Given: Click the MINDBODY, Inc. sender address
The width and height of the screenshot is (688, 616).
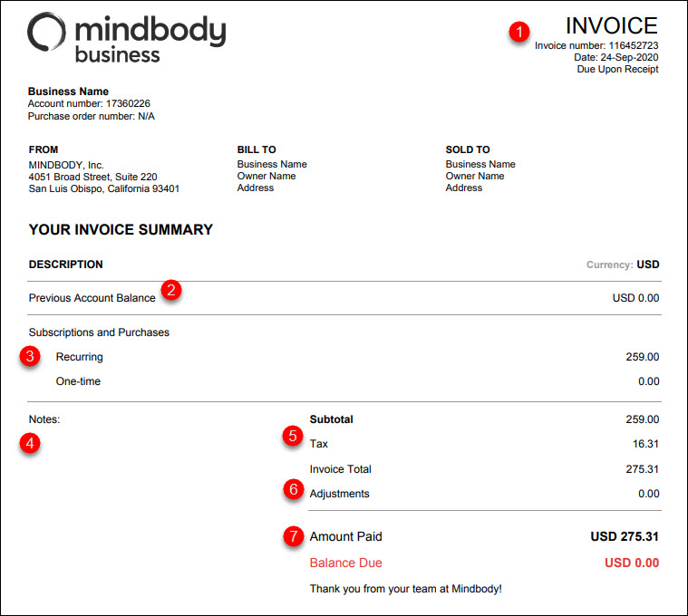Looking at the screenshot, I should (103, 177).
